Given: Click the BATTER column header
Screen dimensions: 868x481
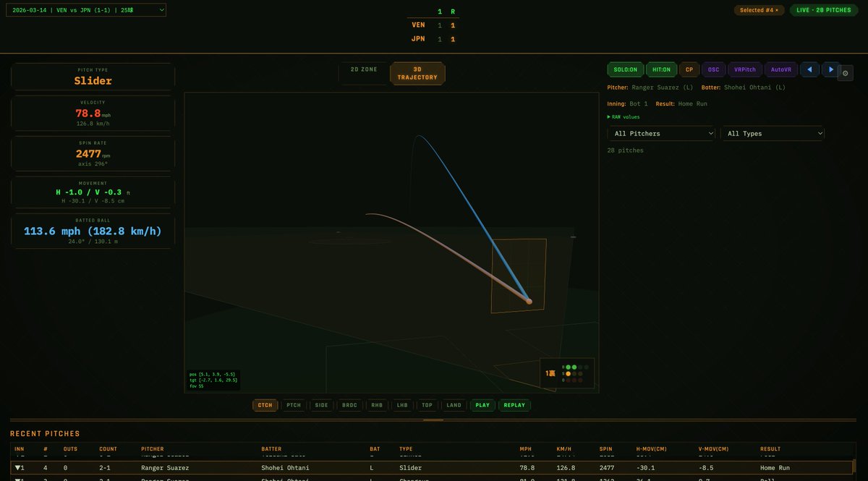Looking at the screenshot, I should click(271, 448).
